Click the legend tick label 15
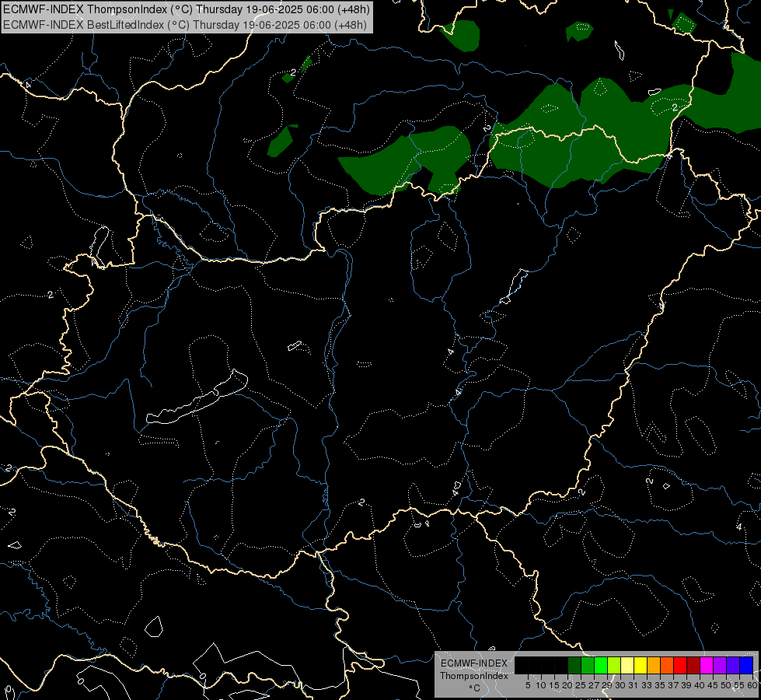Screen dimensions: 761x700 tap(554, 685)
